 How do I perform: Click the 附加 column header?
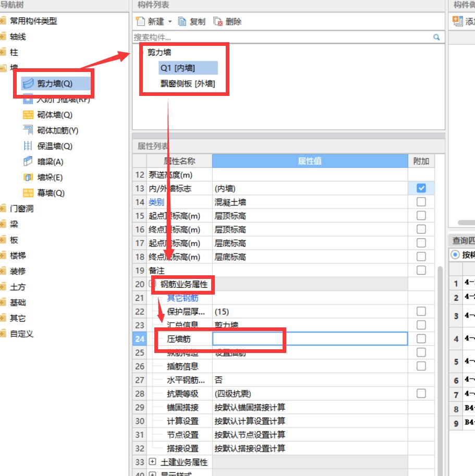click(421, 161)
